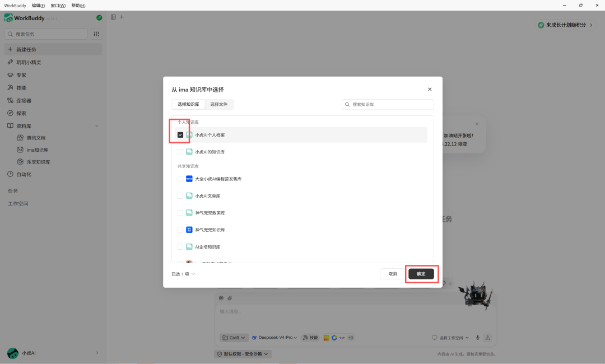Click the 工作空间 sidebar heading
605x364 pixels.
18,204
